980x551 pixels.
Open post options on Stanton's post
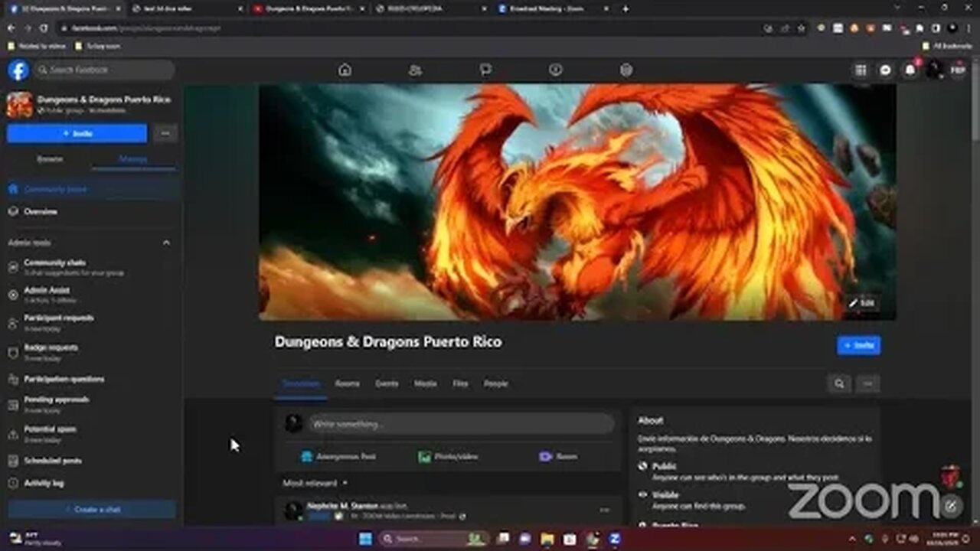(x=605, y=510)
